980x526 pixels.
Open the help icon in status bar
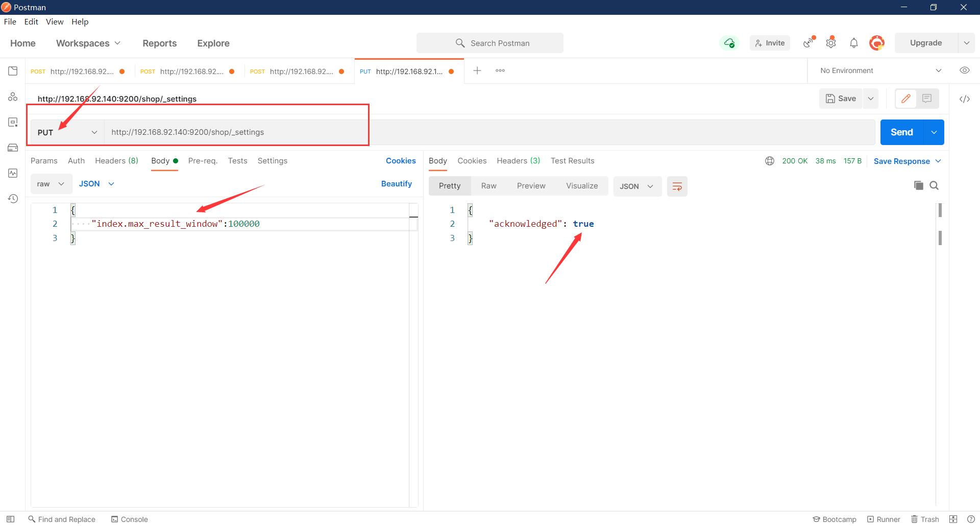[x=971, y=519]
